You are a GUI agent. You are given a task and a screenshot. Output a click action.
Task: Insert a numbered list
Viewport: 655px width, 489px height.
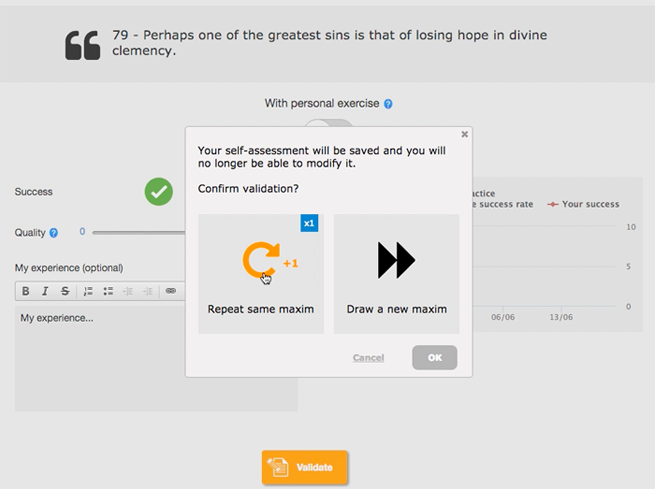[x=88, y=291]
